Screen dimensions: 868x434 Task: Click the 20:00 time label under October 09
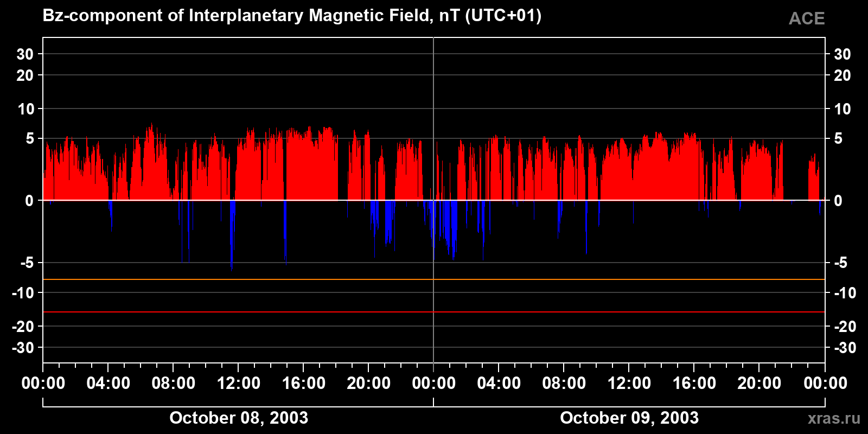coord(759,384)
